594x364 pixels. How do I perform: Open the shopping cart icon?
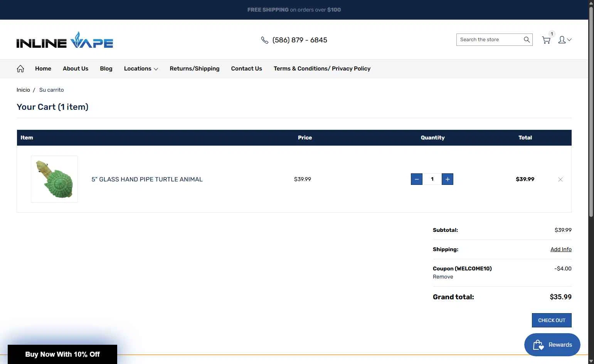[546, 40]
